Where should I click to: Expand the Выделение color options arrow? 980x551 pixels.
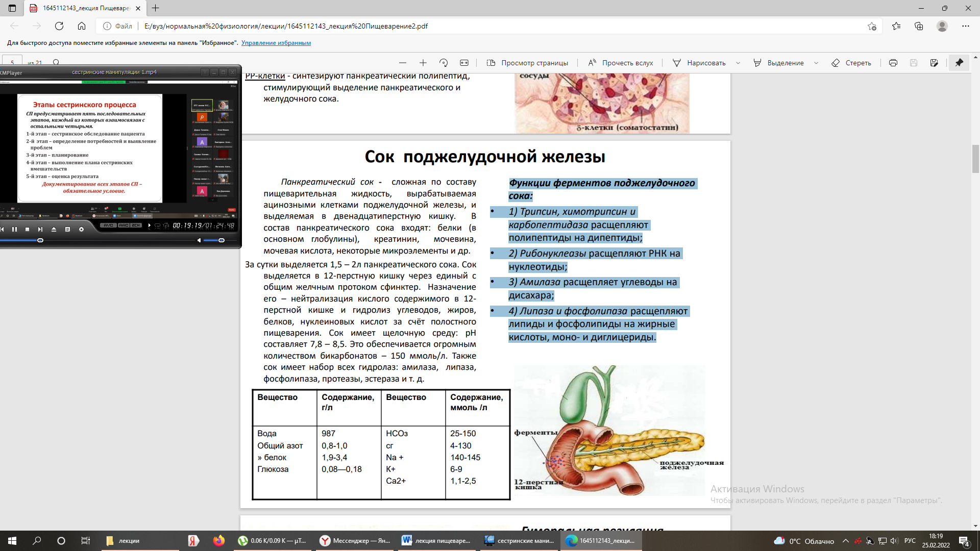816,63
